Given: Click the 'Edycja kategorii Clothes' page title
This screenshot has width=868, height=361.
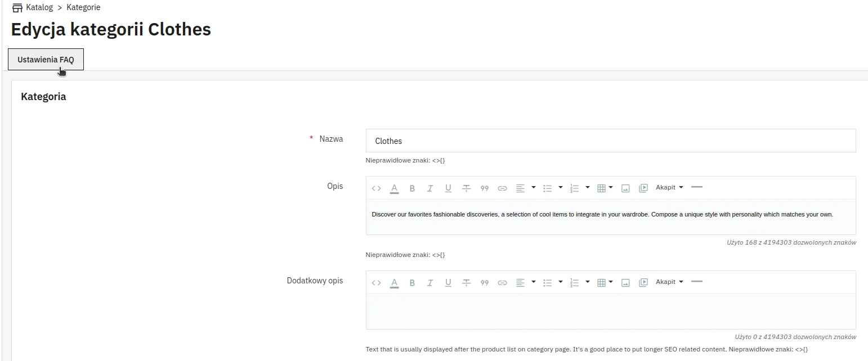Looking at the screenshot, I should [111, 29].
